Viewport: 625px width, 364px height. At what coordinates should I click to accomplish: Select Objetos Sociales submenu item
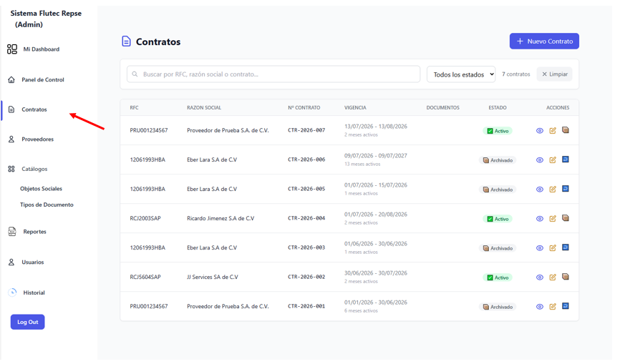pos(41,188)
